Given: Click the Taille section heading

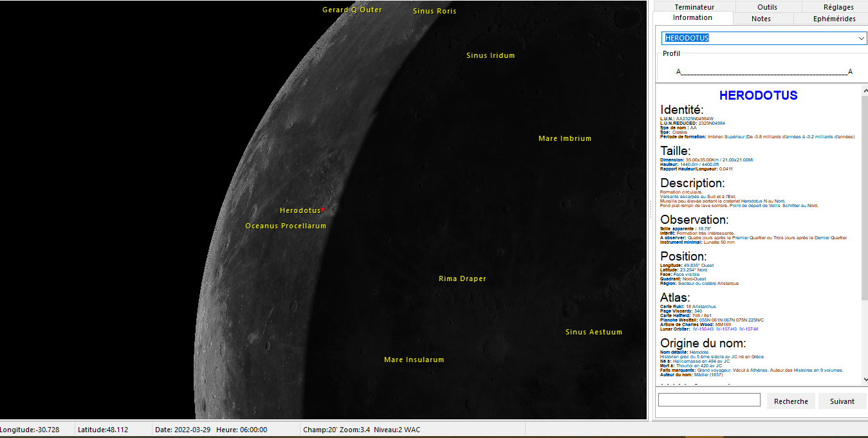Looking at the screenshot, I should (675, 151).
